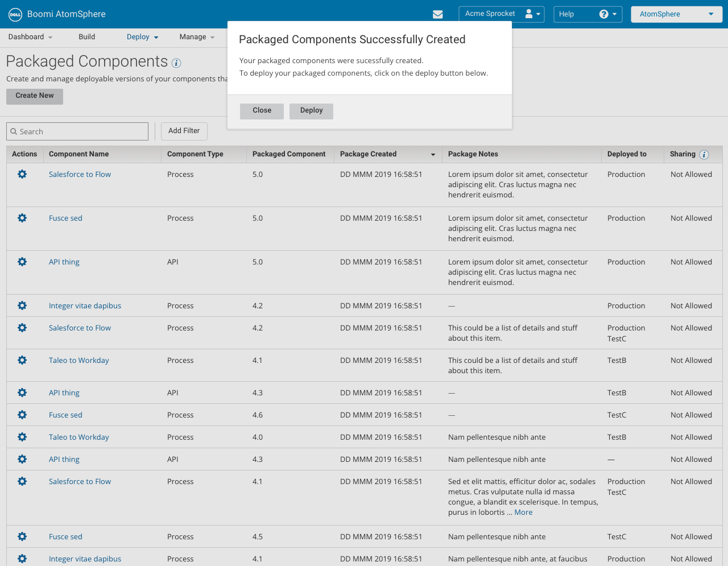Expand the Acme Sprocket account dropdown
728x566 pixels.
click(x=502, y=14)
